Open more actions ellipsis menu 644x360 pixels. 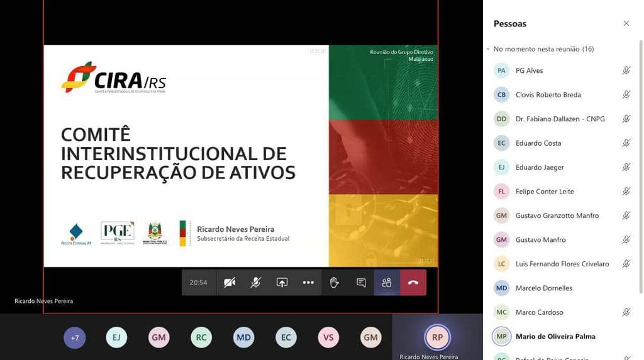308,283
